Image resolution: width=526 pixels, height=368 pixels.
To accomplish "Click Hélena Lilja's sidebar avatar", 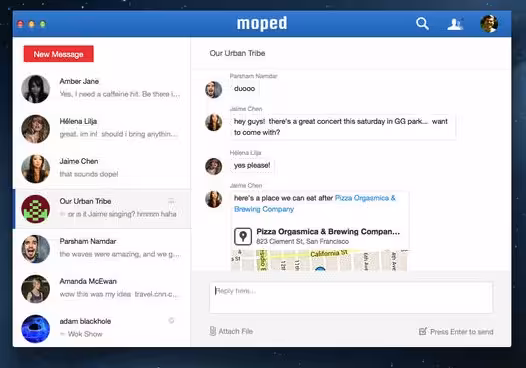I will pyautogui.click(x=36, y=129).
